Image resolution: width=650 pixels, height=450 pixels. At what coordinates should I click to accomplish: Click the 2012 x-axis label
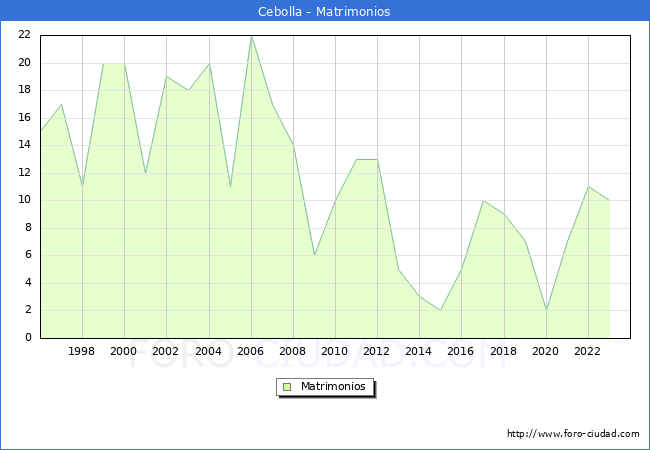coord(376,351)
